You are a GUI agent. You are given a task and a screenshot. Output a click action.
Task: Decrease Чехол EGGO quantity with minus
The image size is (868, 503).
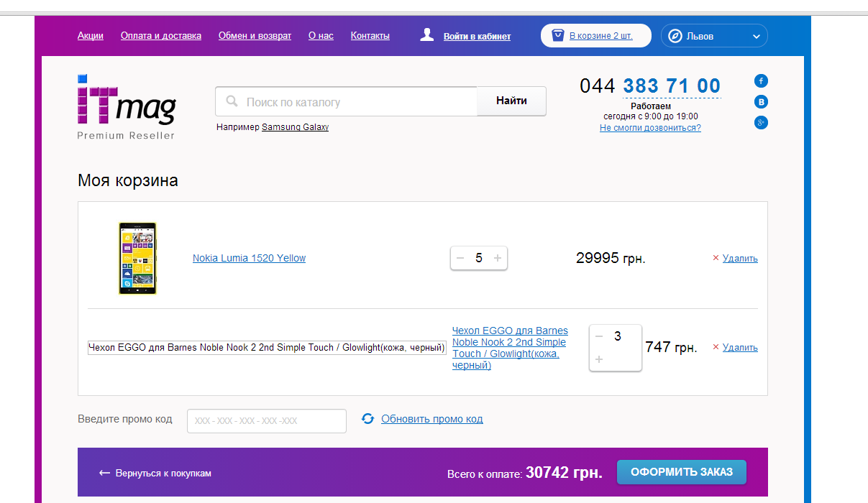point(599,336)
